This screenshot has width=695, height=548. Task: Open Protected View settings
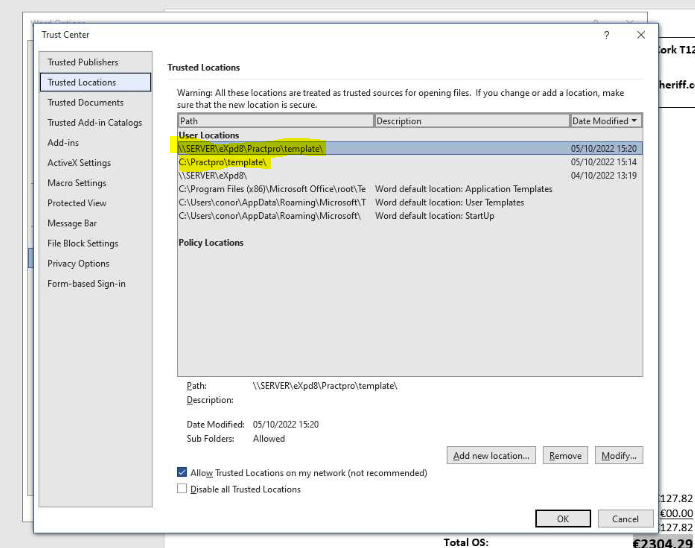(77, 203)
